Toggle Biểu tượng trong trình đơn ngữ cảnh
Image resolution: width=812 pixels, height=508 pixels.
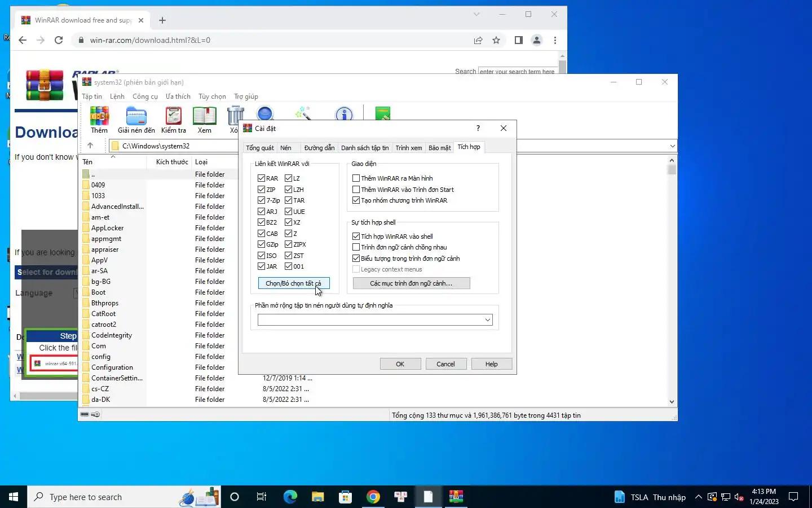356,259
